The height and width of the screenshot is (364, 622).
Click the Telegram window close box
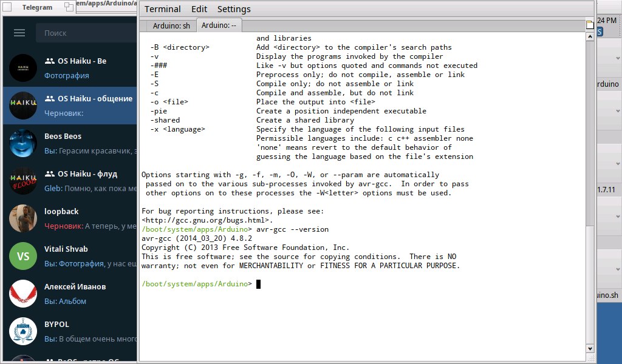7,7
